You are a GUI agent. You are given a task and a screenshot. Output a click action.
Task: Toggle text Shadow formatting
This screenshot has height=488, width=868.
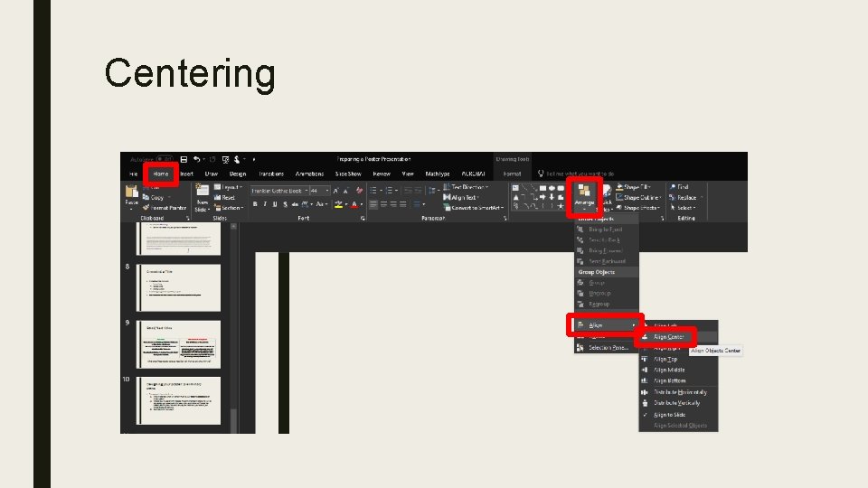pyautogui.click(x=285, y=204)
